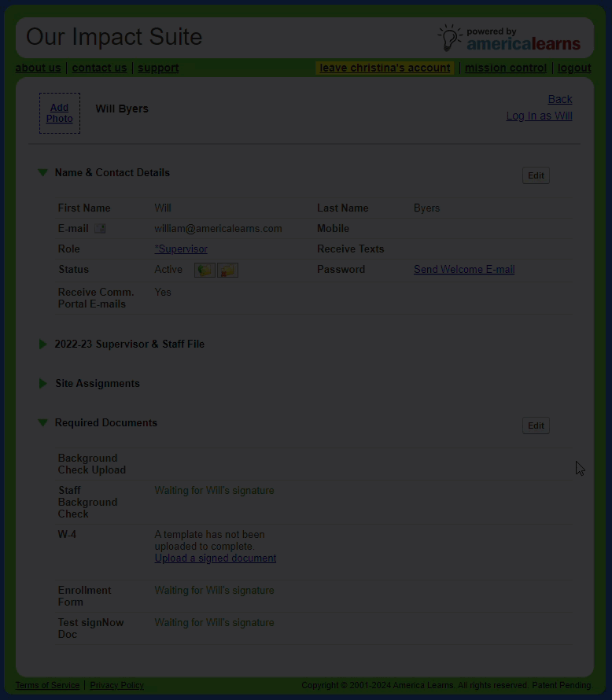Go to the contact us page
This screenshot has height=700, width=612.
click(x=99, y=68)
